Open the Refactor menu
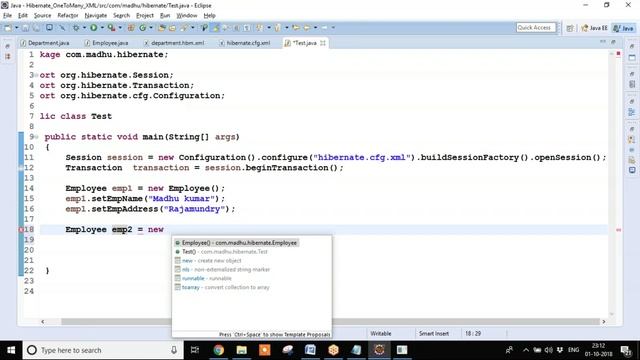This screenshot has height=360, width=640. coord(68,16)
